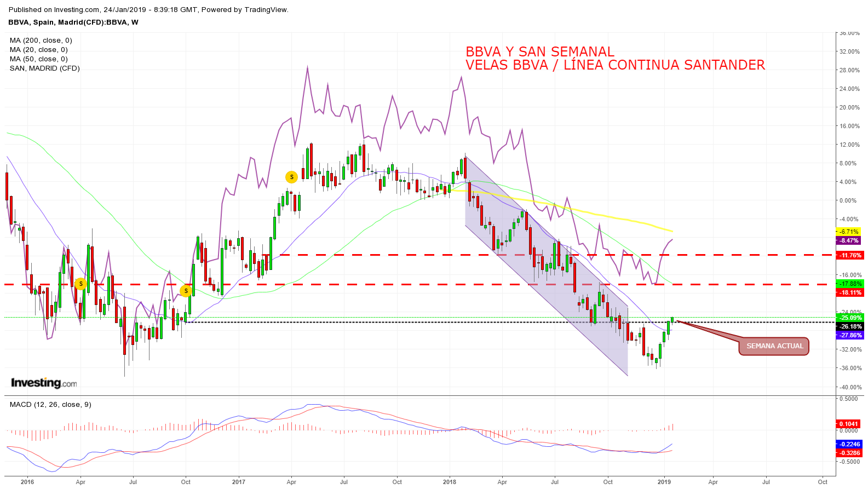Click the 2017 label on time axis
The image size is (868, 489).
tap(238, 482)
